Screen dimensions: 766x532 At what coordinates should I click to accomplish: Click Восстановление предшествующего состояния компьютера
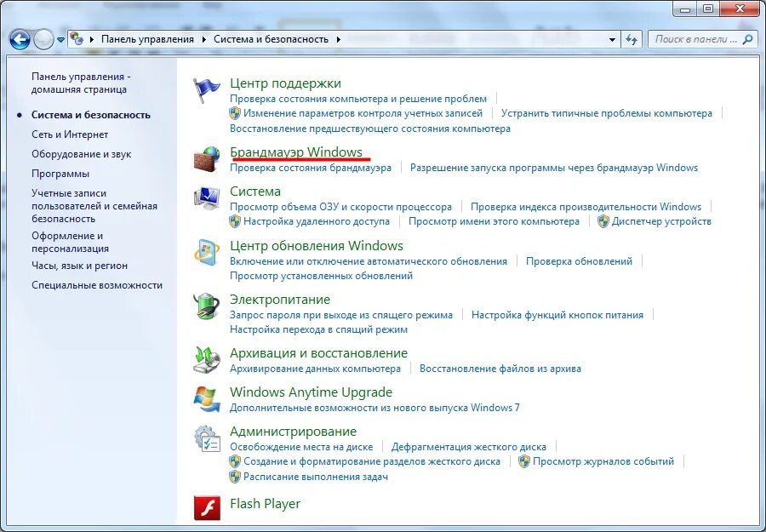click(x=370, y=129)
